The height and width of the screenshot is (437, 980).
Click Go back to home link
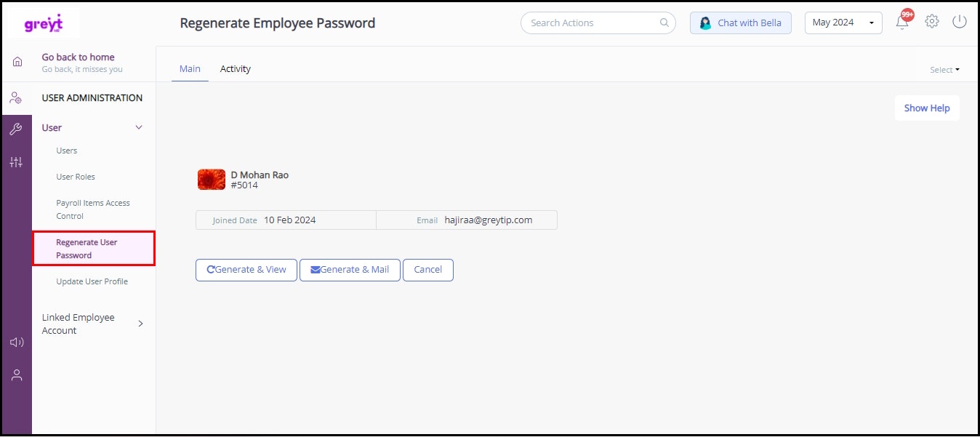tap(78, 57)
